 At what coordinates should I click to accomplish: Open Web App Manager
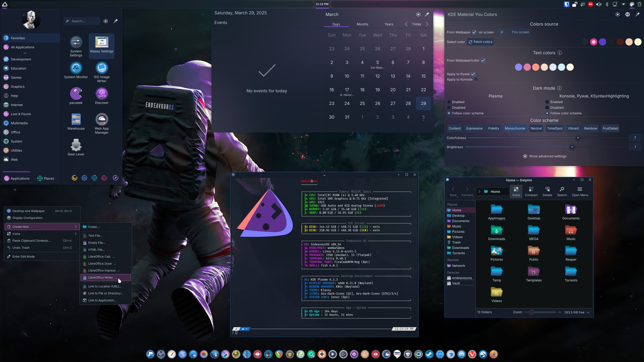tap(102, 124)
